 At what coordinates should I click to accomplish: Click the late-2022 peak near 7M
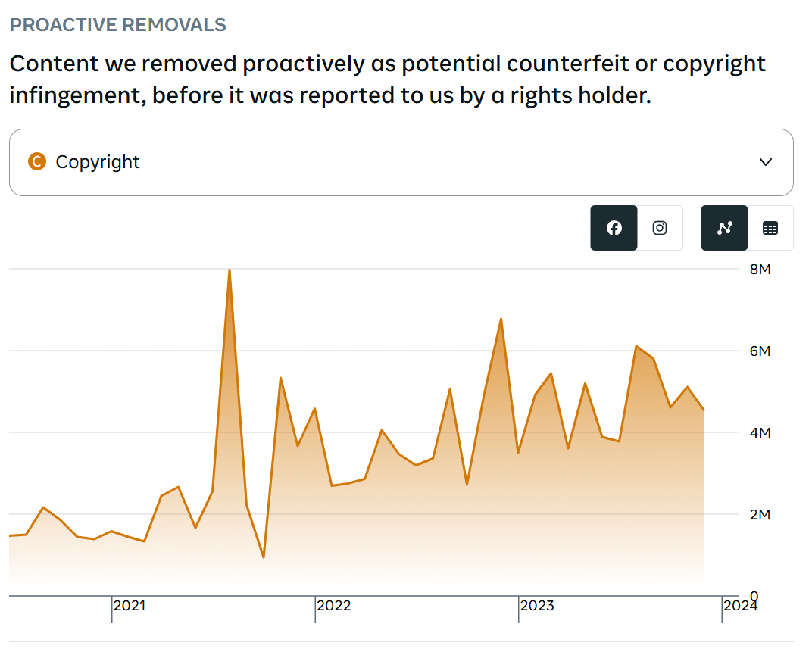pos(501,319)
